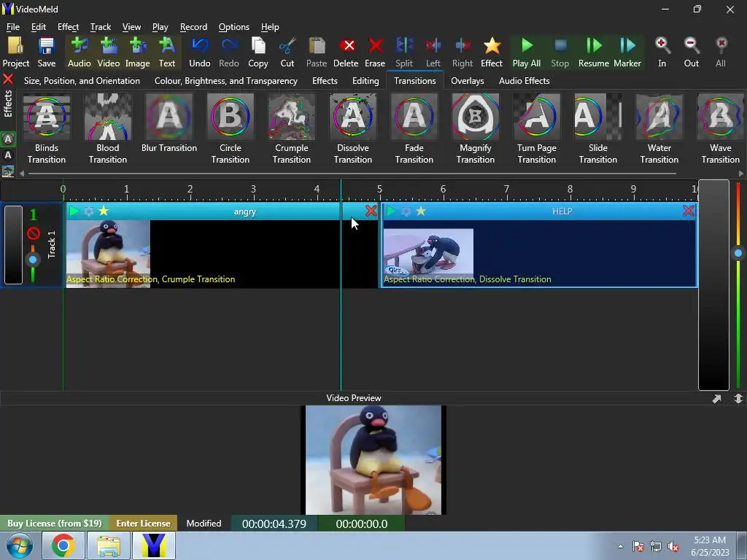The height and width of the screenshot is (560, 747).
Task: Apply the Circle Transition
Action: coord(230,128)
